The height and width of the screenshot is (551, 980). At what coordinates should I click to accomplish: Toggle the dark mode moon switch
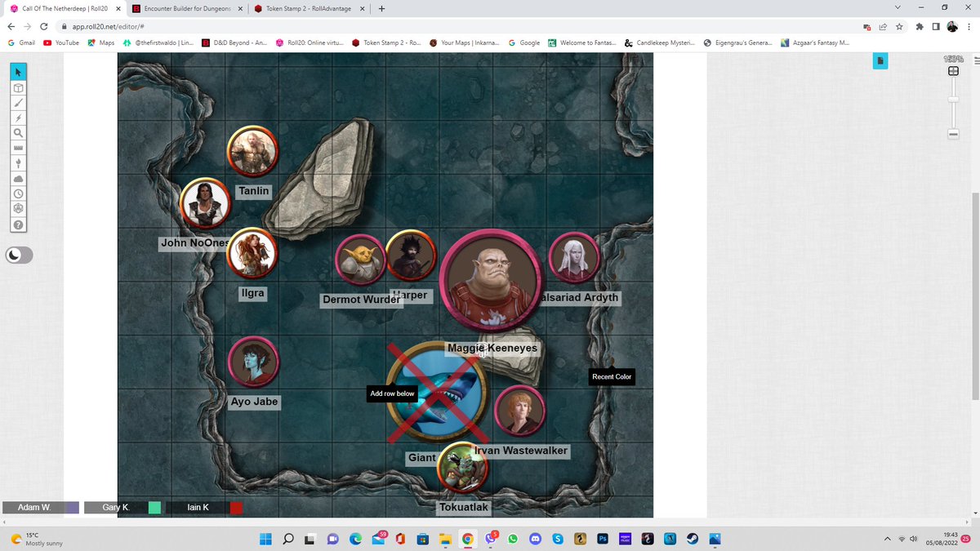click(20, 256)
